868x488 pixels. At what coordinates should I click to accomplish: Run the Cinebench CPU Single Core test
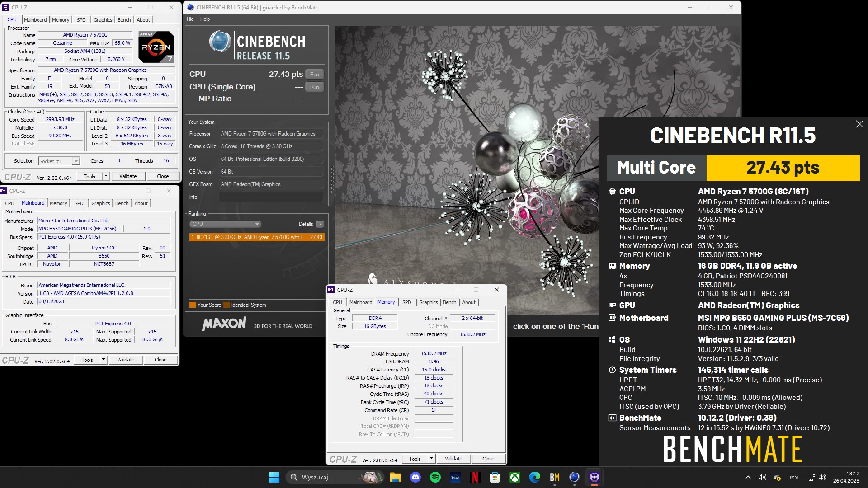coord(315,87)
